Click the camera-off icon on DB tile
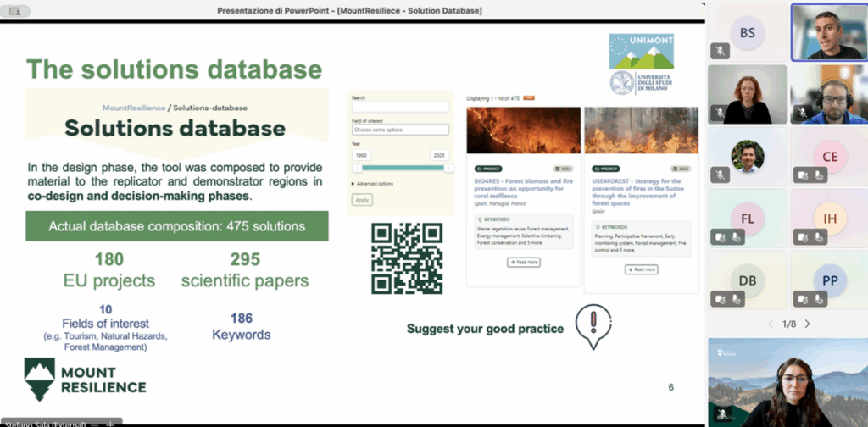Viewport: 868px width, 427px height. pos(720,298)
